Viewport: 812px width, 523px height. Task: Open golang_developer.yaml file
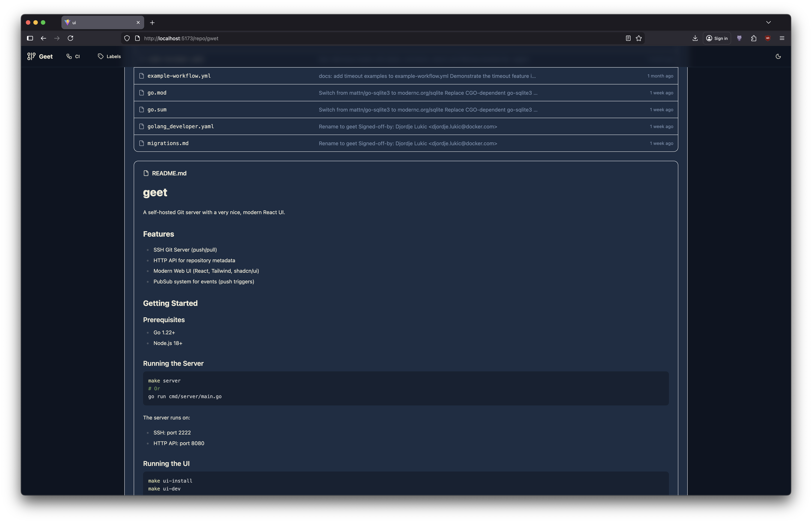point(180,126)
